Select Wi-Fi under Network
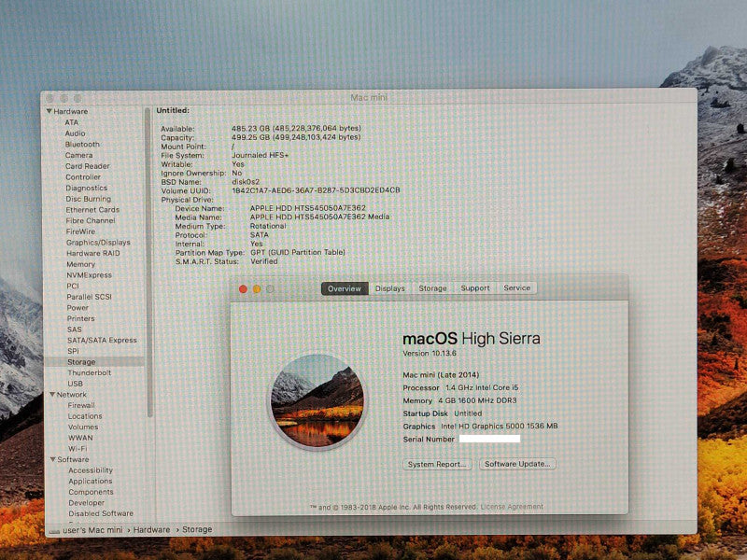This screenshot has height=560, width=747. pos(78,449)
